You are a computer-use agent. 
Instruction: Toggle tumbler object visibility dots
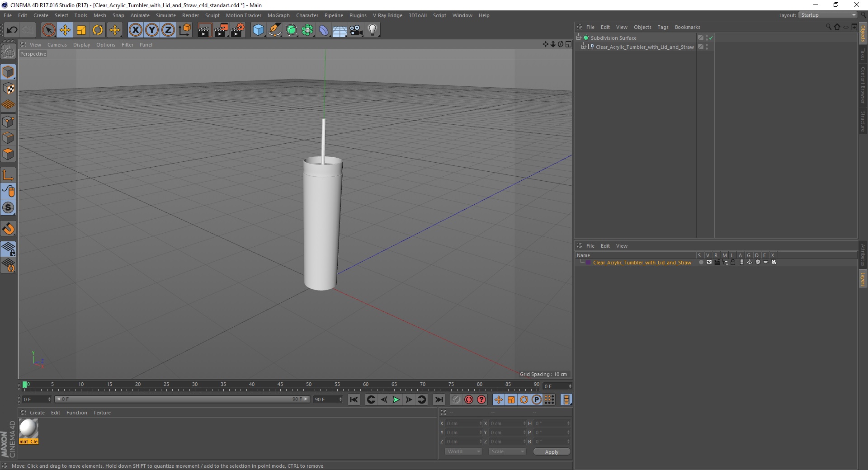(707, 47)
